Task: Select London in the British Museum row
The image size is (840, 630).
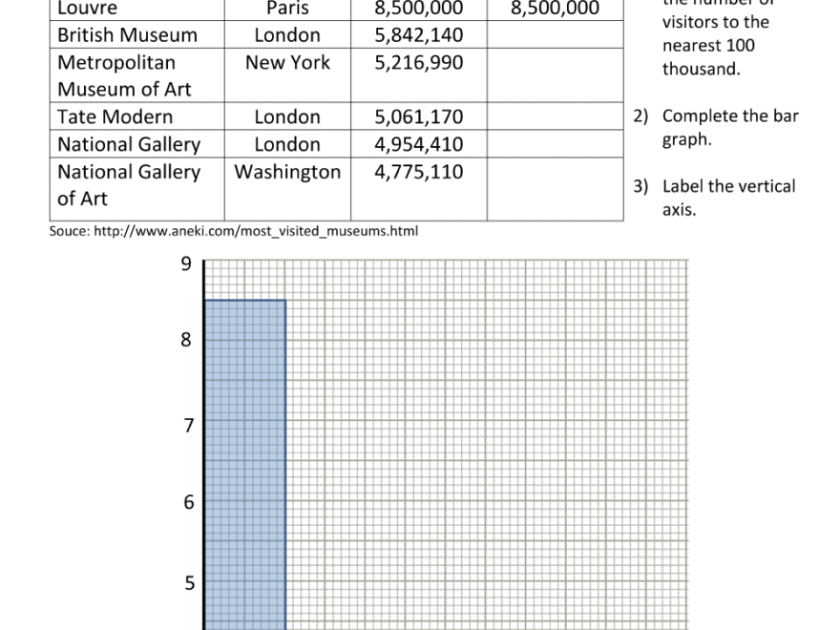Action: (x=287, y=34)
